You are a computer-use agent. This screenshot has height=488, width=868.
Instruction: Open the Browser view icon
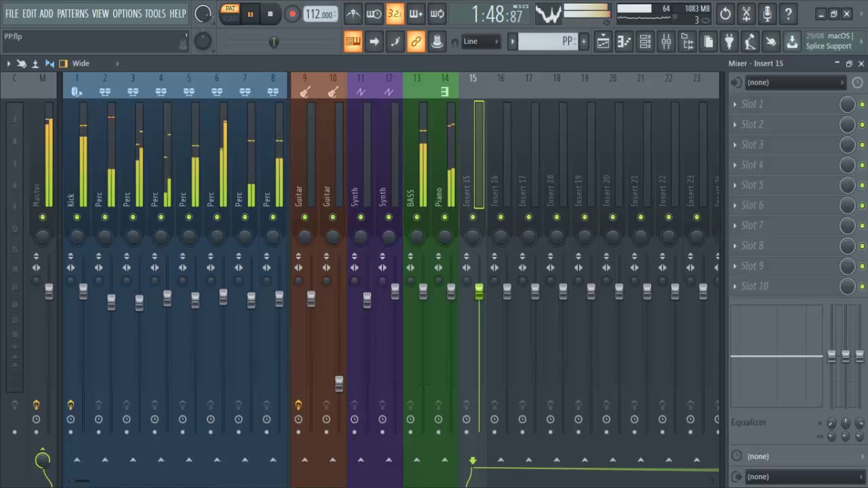687,42
